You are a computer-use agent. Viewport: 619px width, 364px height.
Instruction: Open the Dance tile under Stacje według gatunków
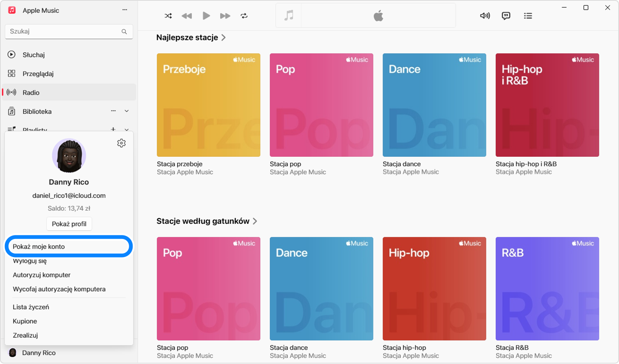(321, 289)
